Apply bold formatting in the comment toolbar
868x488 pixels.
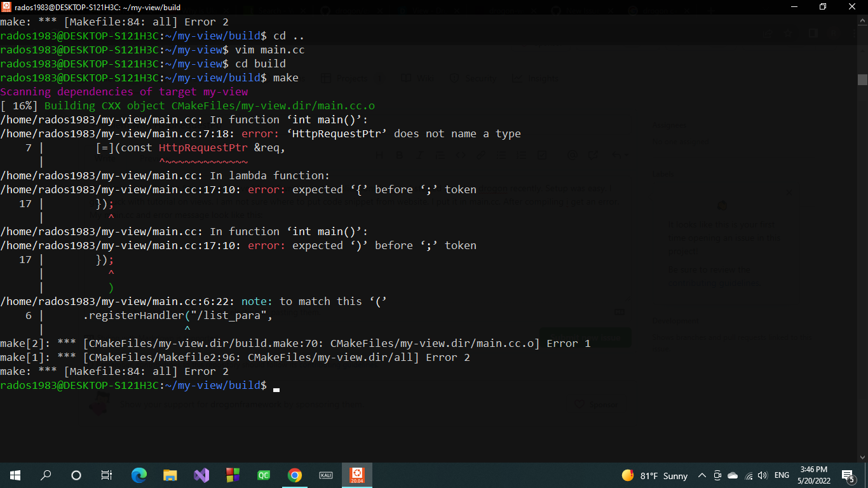pyautogui.click(x=400, y=155)
